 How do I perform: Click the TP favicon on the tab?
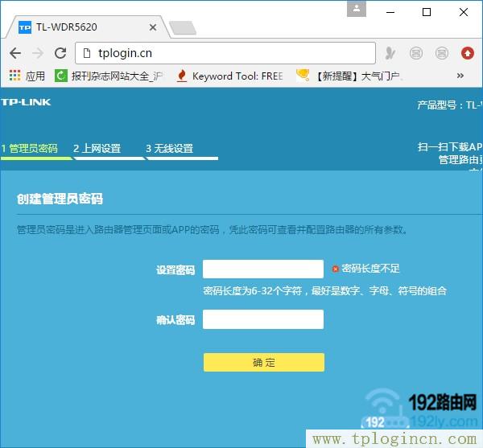click(25, 27)
